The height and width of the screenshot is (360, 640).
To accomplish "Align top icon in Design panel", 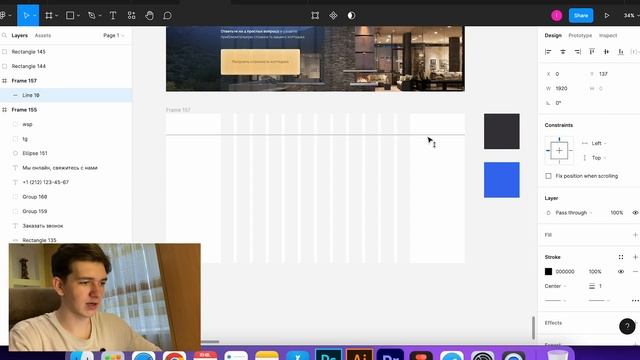I will 592,51.
